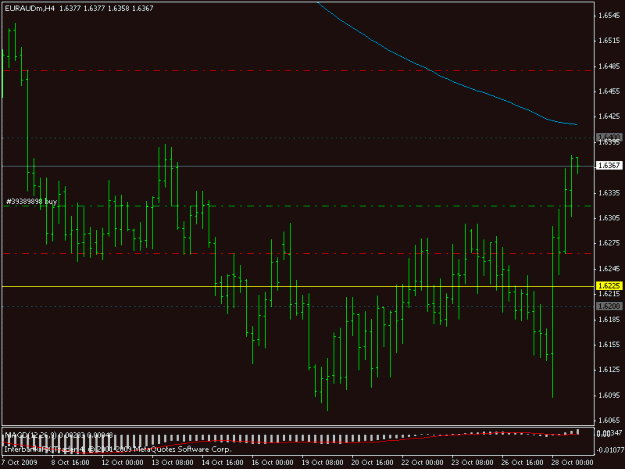Click the 1.6515 price scale label
This screenshot has height=469, width=625.
coord(609,41)
